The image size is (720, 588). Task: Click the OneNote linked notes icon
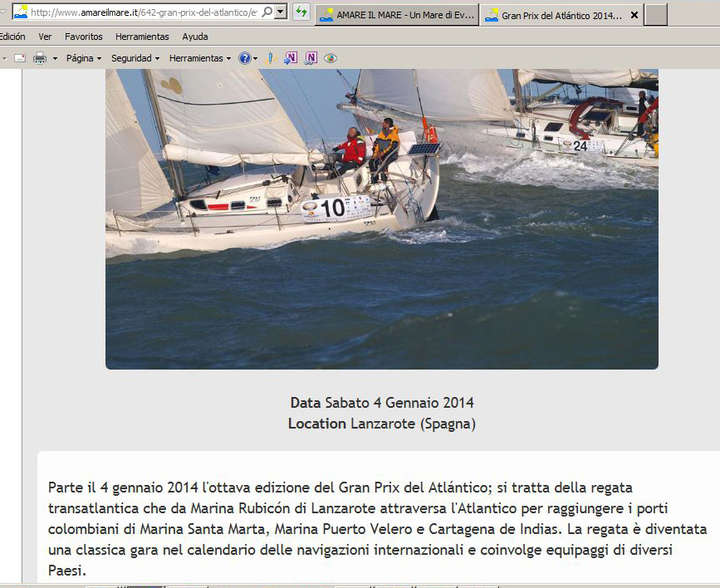[x=311, y=58]
